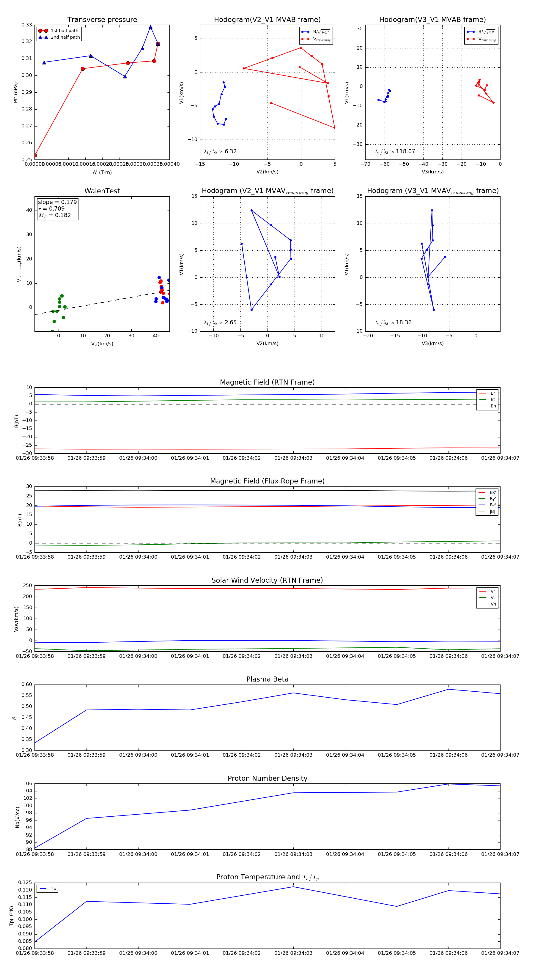The width and height of the screenshot is (535, 980).
Task: Click the λ1/λ3 ≈ 118.07 annotation
Action: click(395, 151)
